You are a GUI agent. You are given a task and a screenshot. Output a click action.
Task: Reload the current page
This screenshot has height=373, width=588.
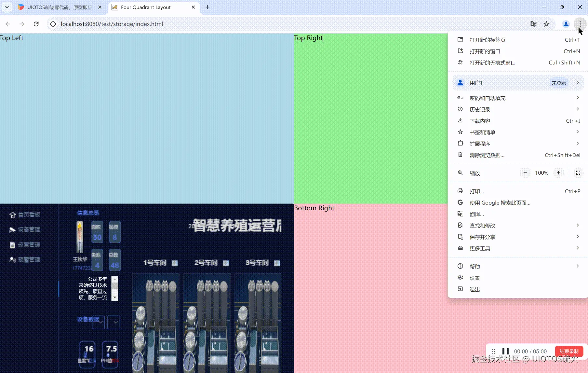pos(36,24)
